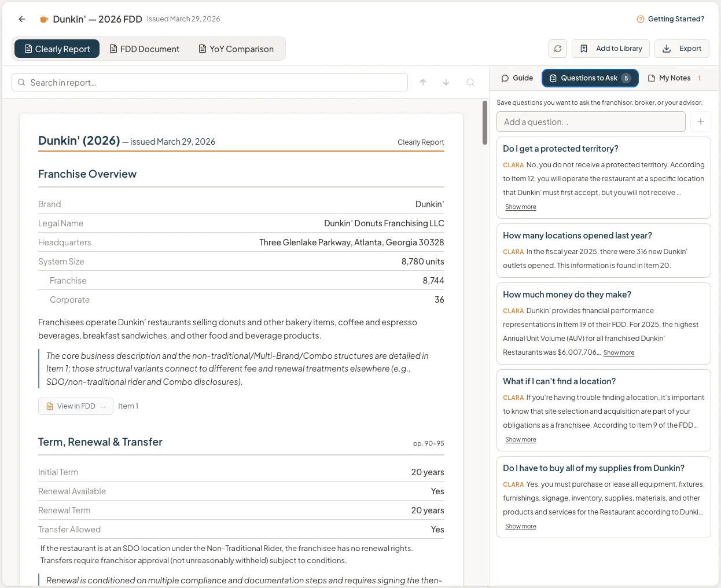
Task: Click the Dunkin' cup brand icon
Action: (x=43, y=19)
